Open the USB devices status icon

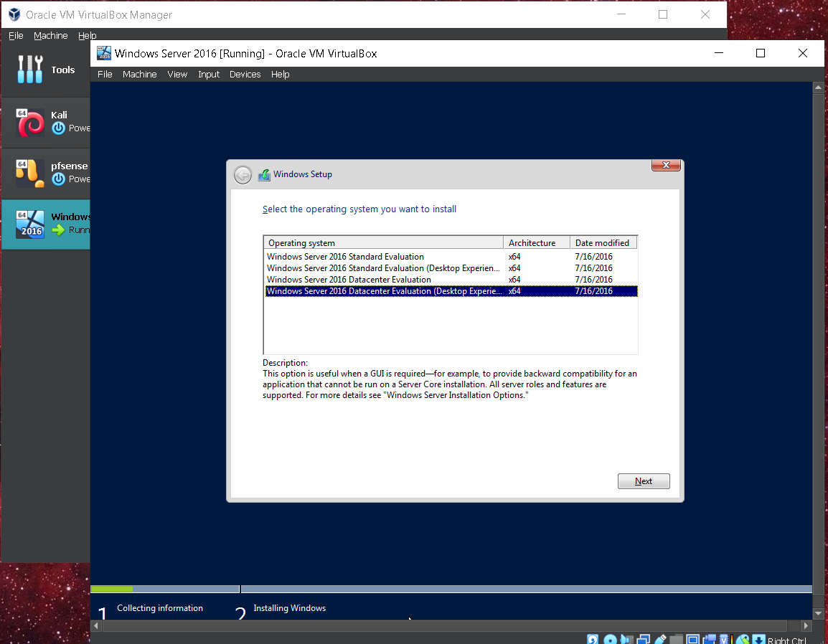(660, 638)
